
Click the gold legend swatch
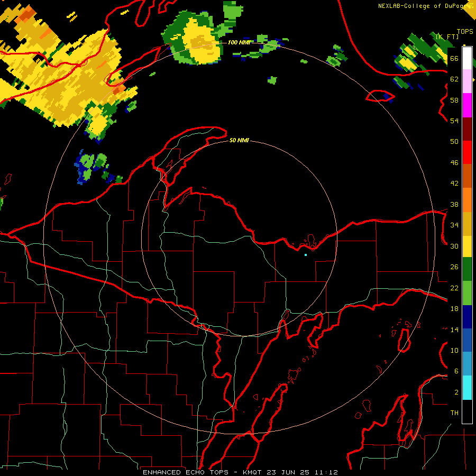(x=467, y=224)
